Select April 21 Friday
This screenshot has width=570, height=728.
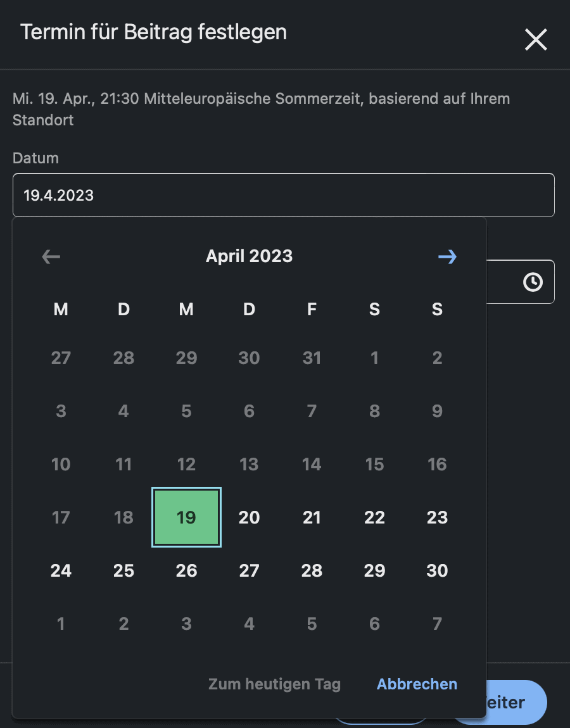312,517
